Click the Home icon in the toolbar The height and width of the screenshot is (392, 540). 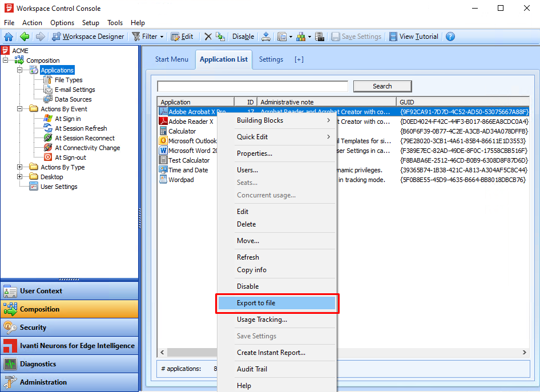9,37
